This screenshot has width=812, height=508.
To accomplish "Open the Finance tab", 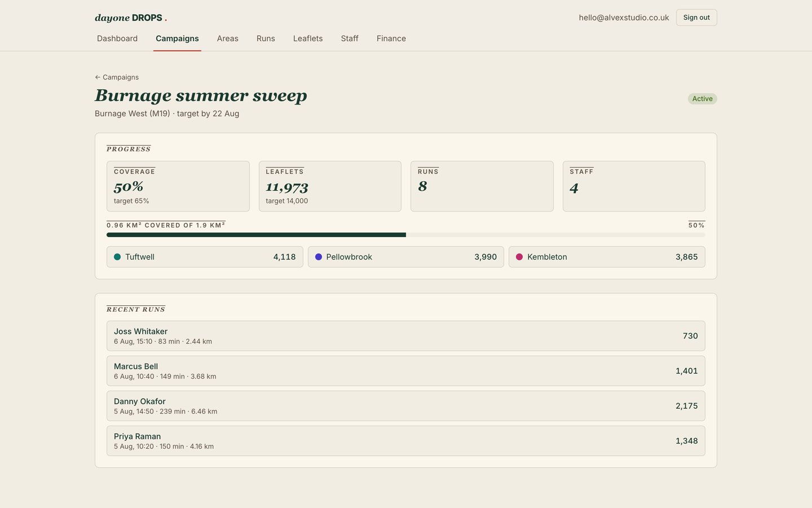I will click(x=391, y=38).
